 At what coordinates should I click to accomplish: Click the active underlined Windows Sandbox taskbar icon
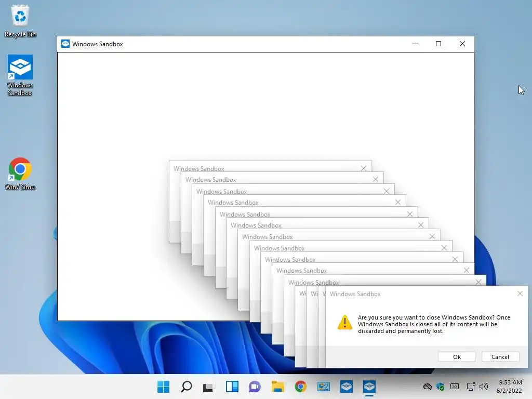[x=369, y=387]
